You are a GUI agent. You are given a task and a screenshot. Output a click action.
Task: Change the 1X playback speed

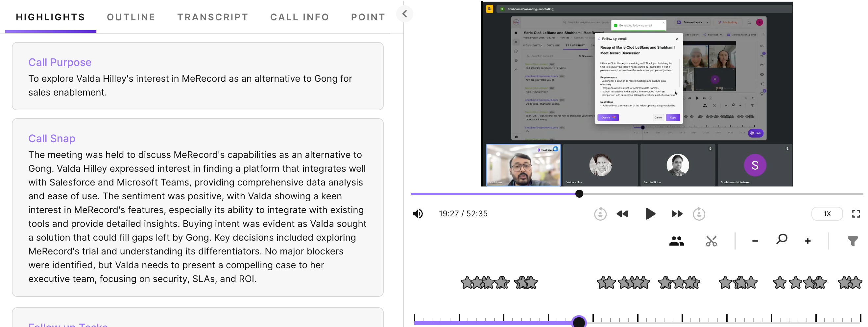point(827,214)
